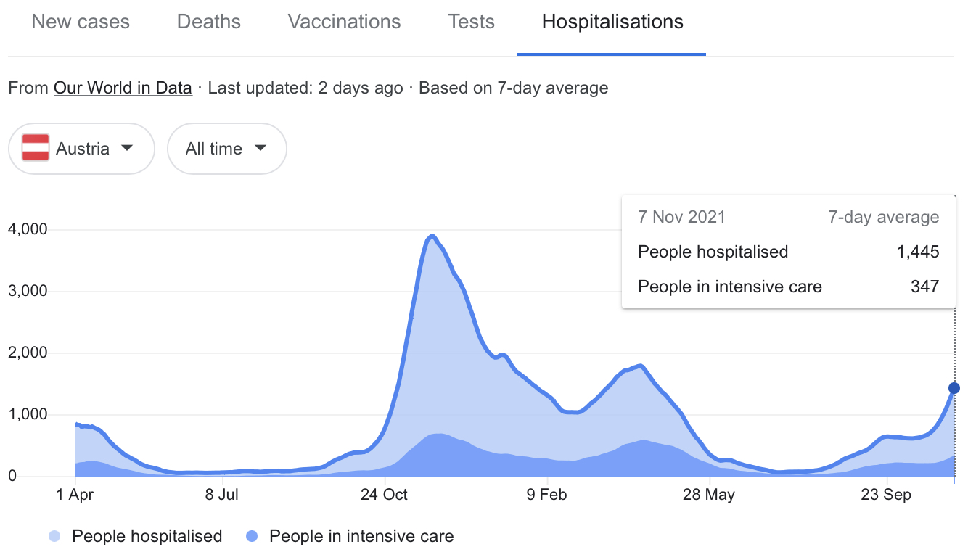Select the Vaccinations tab
968x560 pixels.
[344, 22]
